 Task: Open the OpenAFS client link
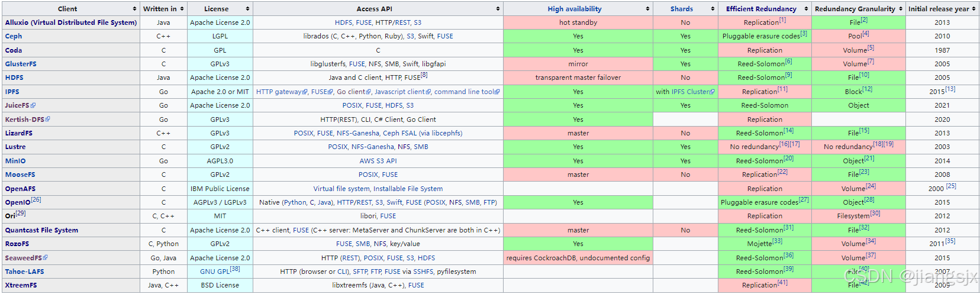click(x=20, y=189)
